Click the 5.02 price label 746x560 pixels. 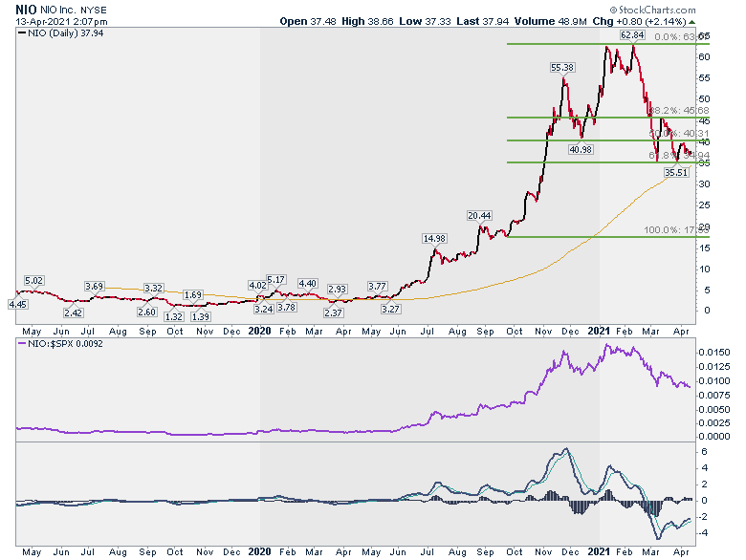point(33,280)
